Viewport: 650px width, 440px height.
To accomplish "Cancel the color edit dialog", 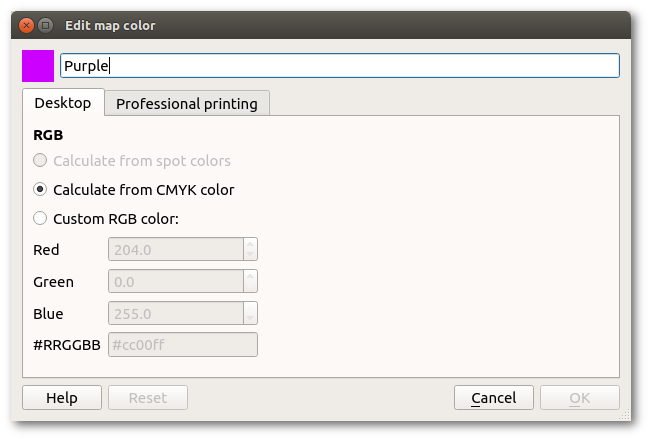I will tap(493, 398).
